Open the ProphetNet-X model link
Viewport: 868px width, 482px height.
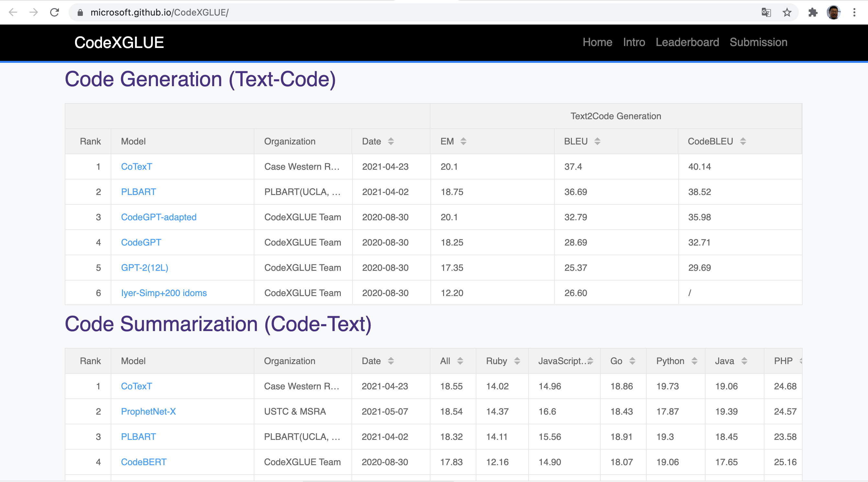[148, 411]
